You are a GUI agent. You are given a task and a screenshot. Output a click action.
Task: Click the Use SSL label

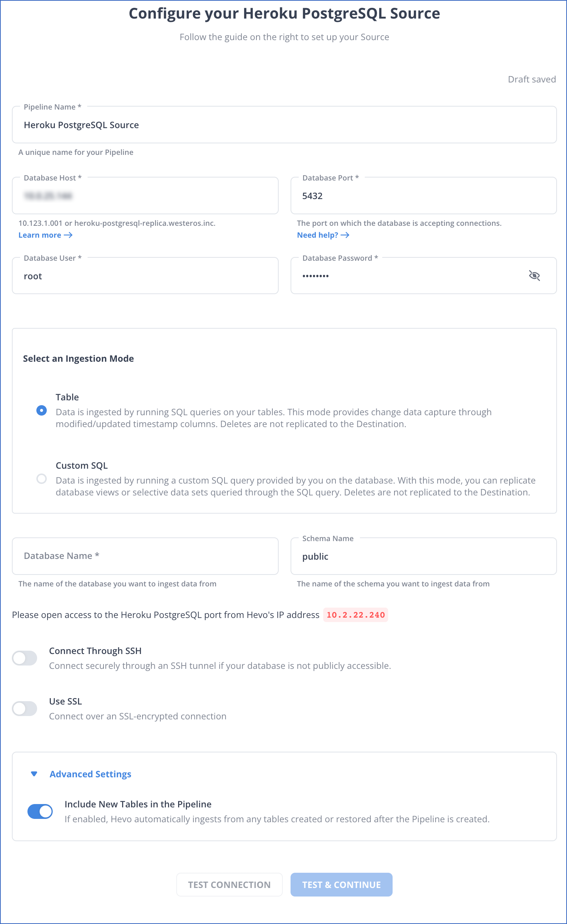(x=66, y=702)
